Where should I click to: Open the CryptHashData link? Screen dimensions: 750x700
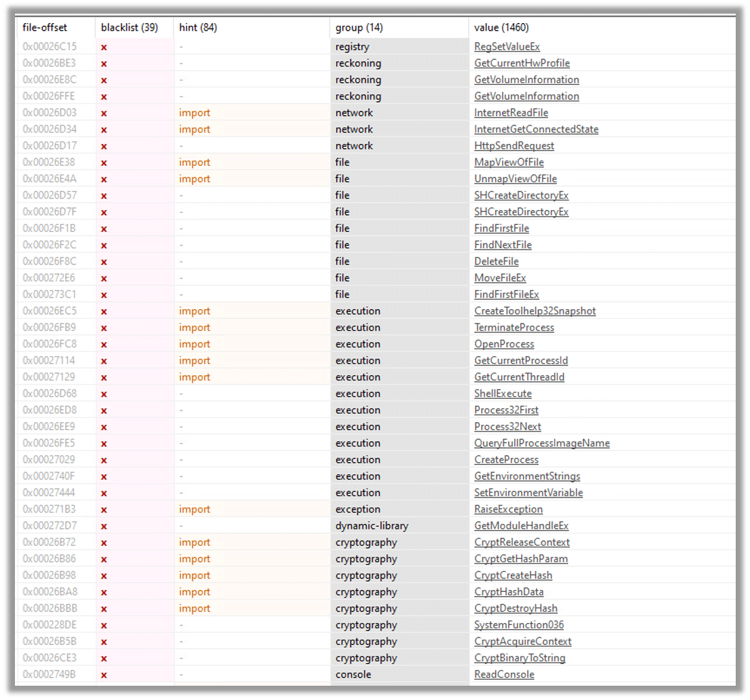(x=509, y=592)
